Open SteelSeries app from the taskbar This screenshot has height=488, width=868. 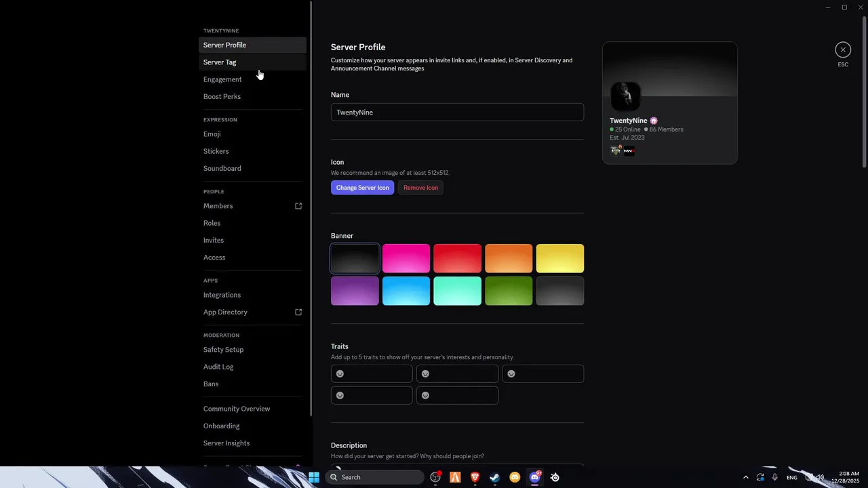point(555,477)
